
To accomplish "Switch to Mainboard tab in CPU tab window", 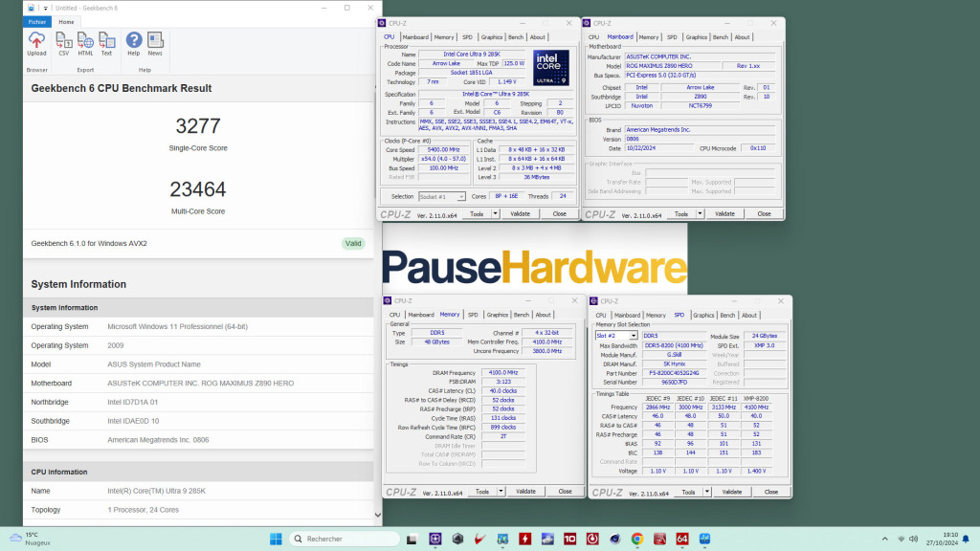I will pyautogui.click(x=415, y=37).
